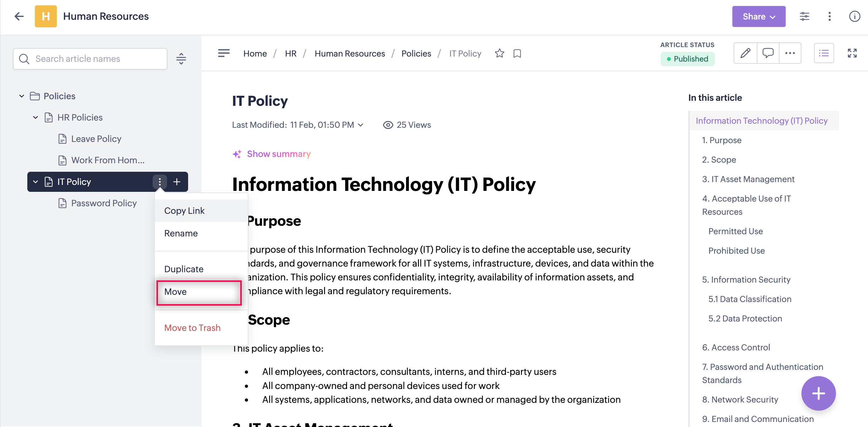The image size is (868, 427).
Task: Click the back arrow in header
Action: 19,16
